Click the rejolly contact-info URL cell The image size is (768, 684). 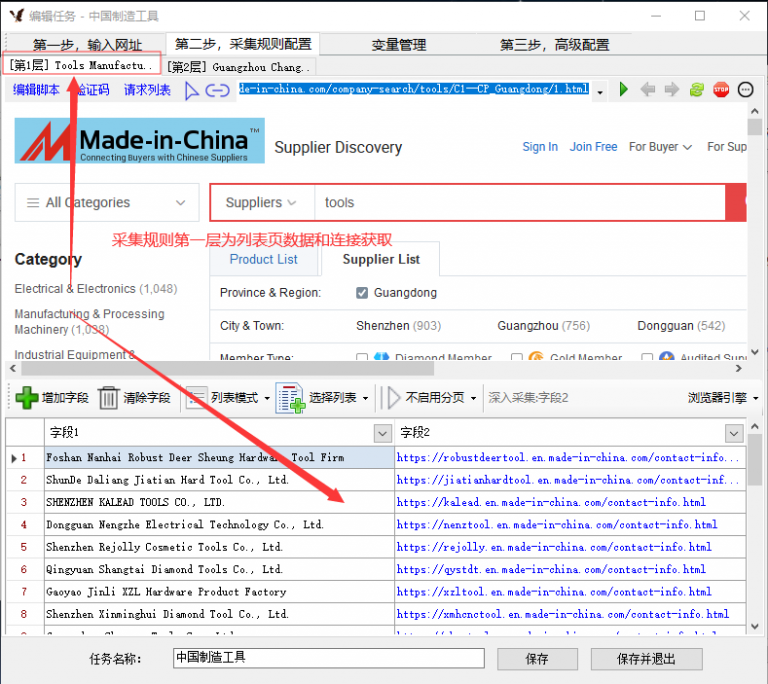pyautogui.click(x=571, y=547)
